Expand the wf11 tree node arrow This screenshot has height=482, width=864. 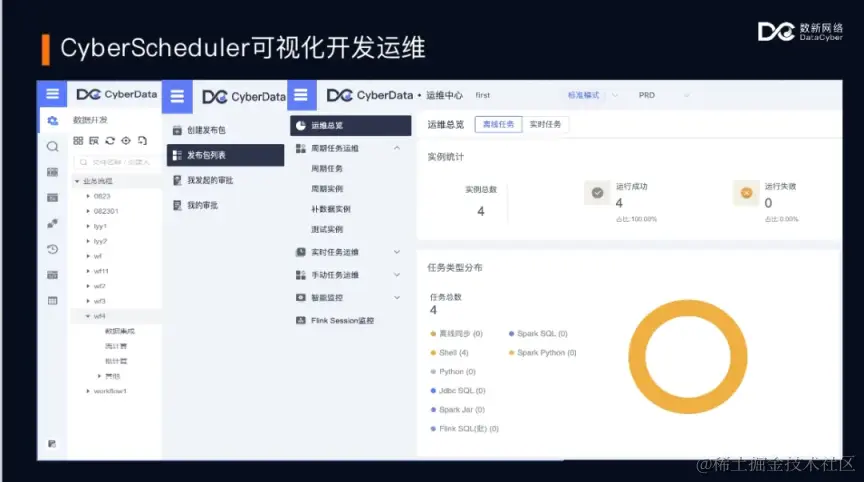[x=88, y=271]
